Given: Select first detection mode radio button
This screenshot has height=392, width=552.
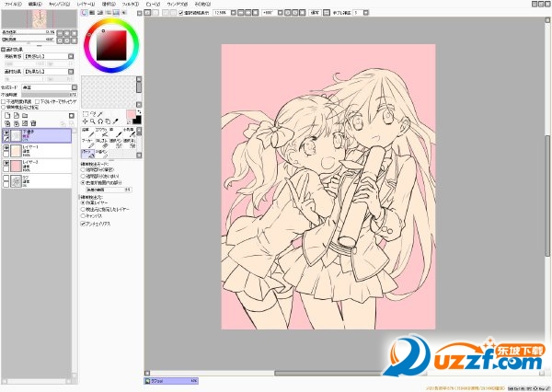Looking at the screenshot, I should click(x=83, y=169).
